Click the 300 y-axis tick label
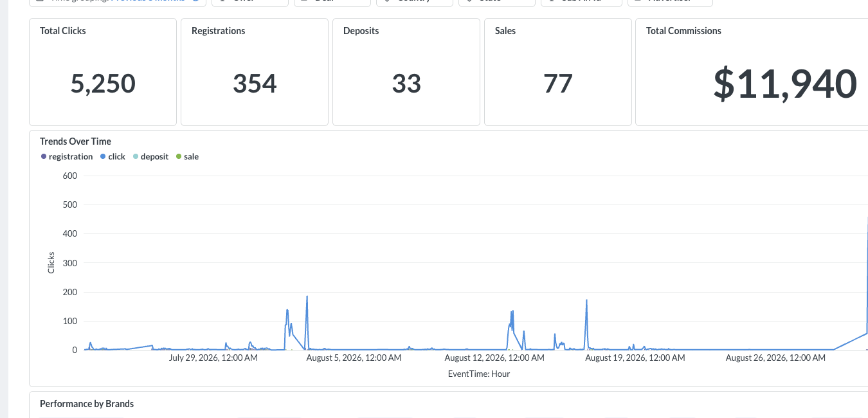868x418 pixels. point(70,263)
